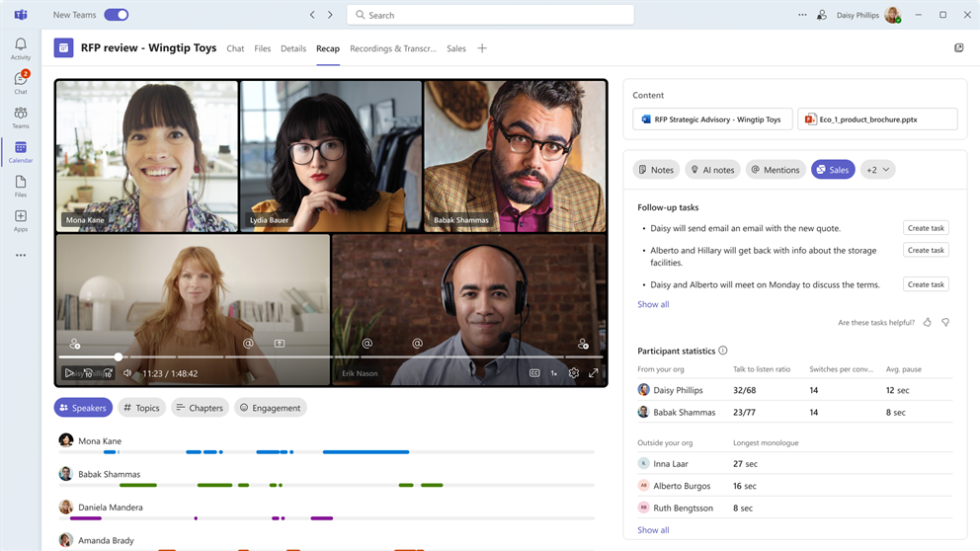Jump to screen-share marker on timeline
Viewport: 980px width, 551px height.
[280, 343]
